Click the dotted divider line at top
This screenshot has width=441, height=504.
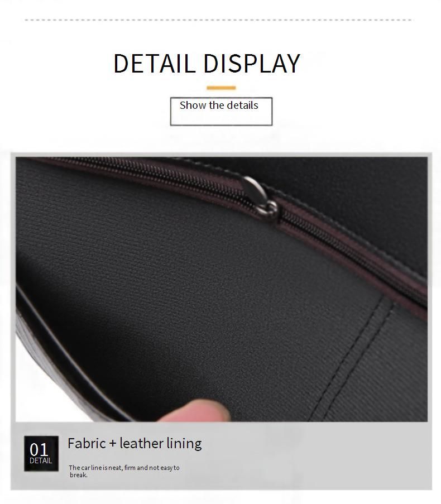tap(219, 20)
